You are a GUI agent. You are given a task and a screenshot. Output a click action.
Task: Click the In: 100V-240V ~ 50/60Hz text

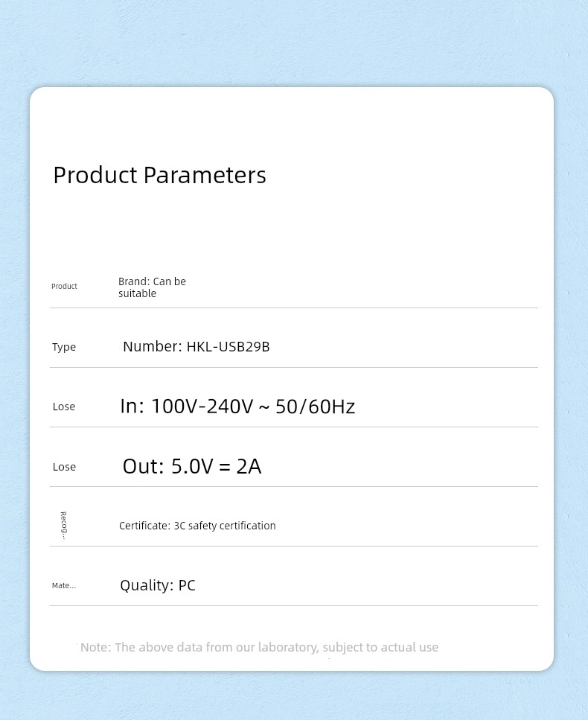click(237, 407)
